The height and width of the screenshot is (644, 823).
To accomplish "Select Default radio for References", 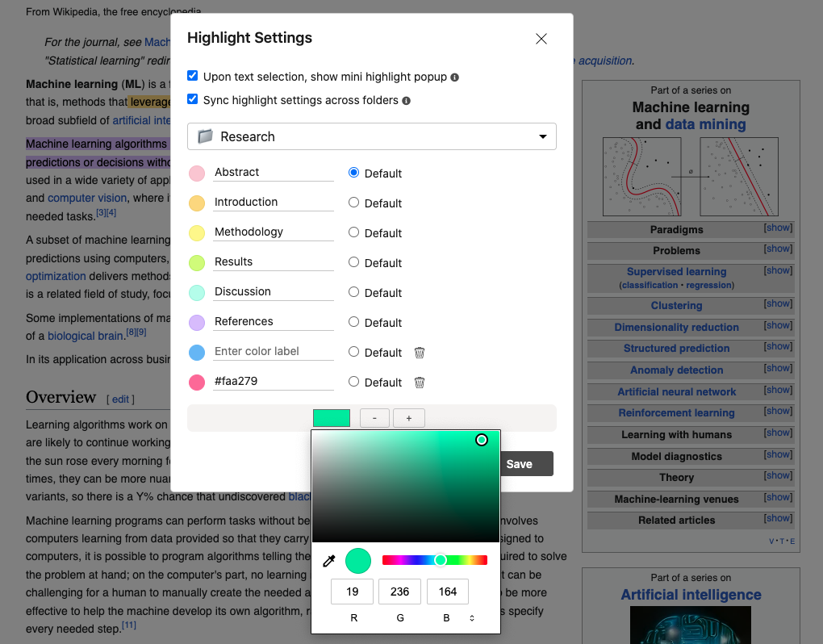I will tap(353, 322).
